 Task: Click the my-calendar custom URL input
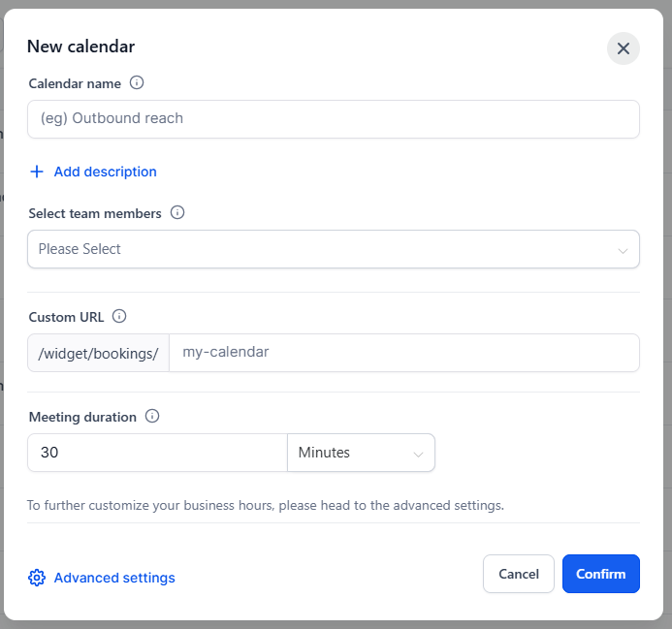[403, 353]
